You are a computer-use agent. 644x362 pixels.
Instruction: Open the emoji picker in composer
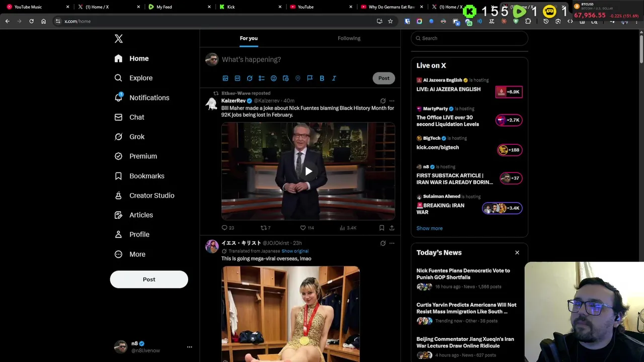tap(274, 78)
